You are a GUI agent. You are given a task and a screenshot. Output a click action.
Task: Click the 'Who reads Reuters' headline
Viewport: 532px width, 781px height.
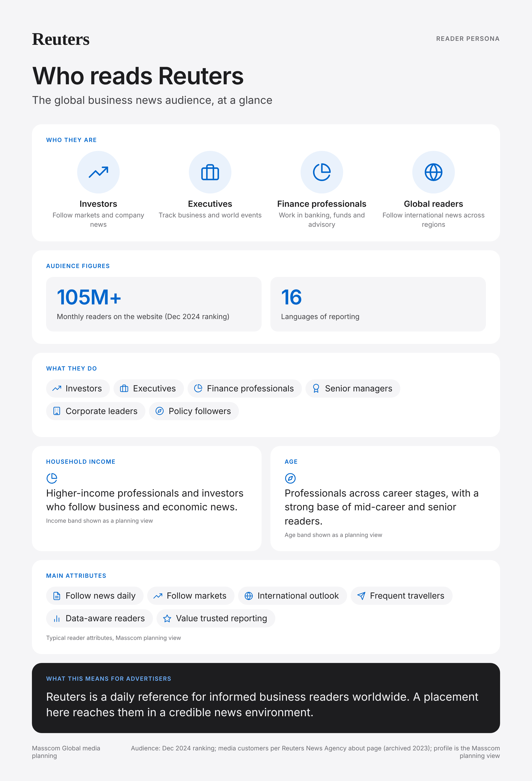[x=138, y=76]
